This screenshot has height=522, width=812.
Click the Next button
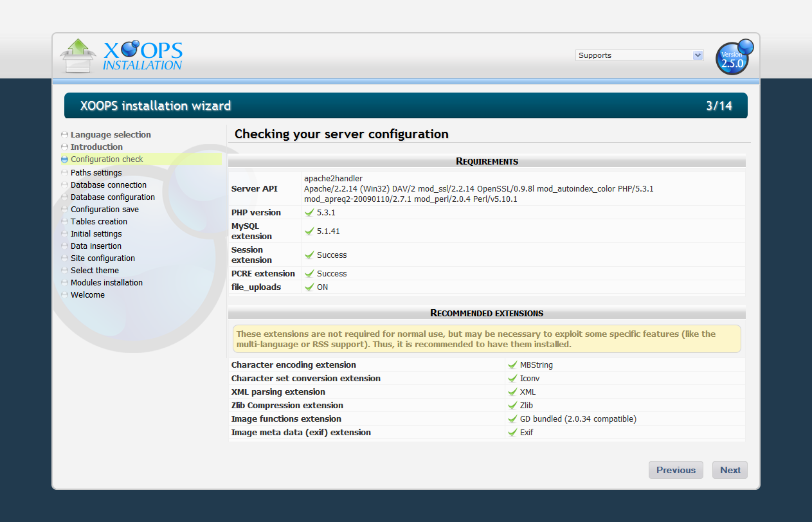(730, 470)
